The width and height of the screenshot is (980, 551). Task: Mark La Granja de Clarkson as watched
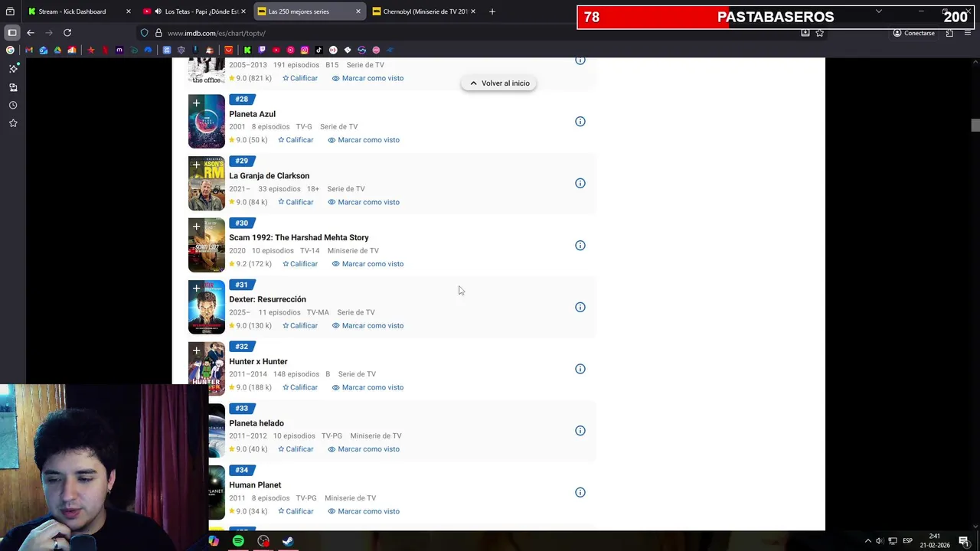[364, 202]
